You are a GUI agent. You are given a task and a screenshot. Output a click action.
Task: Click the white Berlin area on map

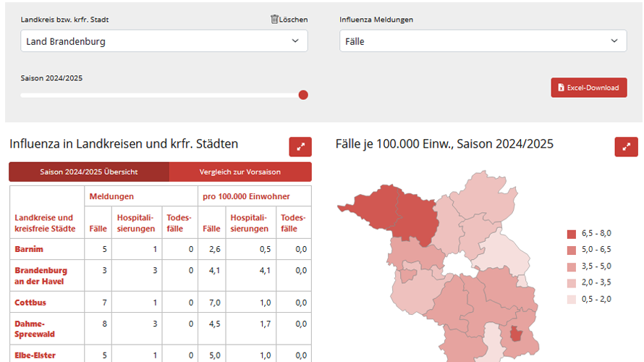pyautogui.click(x=459, y=265)
